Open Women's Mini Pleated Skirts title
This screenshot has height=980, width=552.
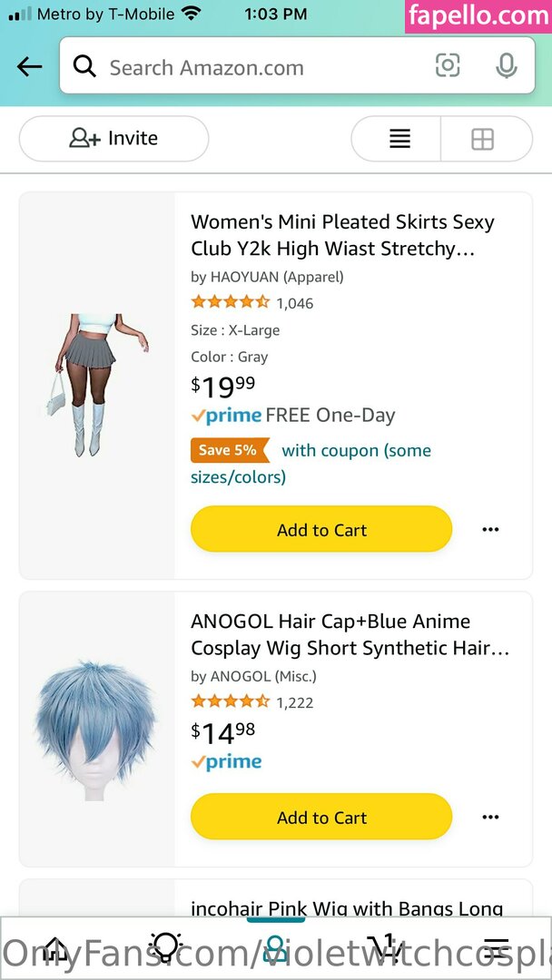[342, 235]
